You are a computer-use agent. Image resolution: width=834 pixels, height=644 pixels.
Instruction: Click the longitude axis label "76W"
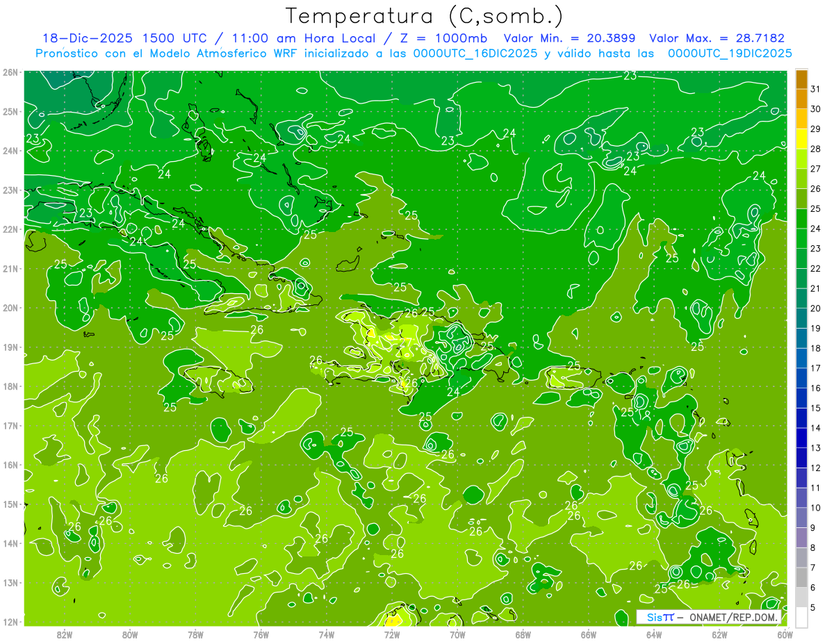[261, 634]
